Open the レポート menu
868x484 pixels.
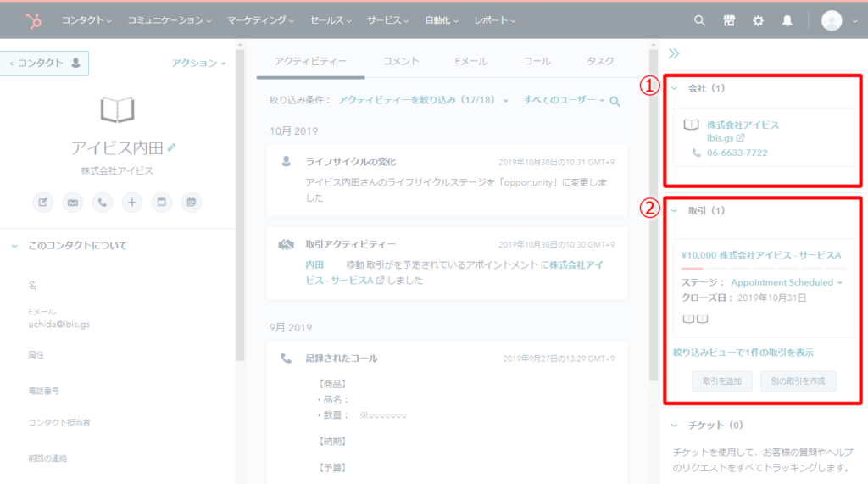495,20
